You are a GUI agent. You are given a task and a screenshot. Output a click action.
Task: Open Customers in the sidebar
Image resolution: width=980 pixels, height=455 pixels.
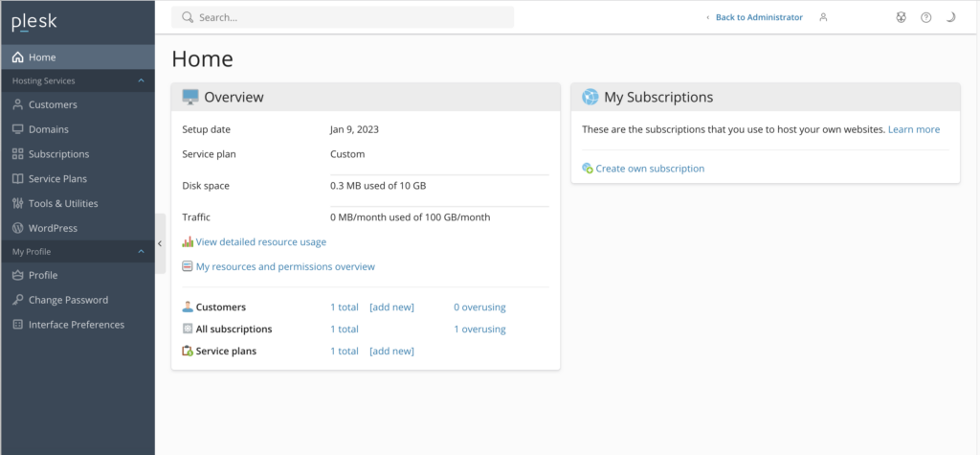tap(78, 104)
